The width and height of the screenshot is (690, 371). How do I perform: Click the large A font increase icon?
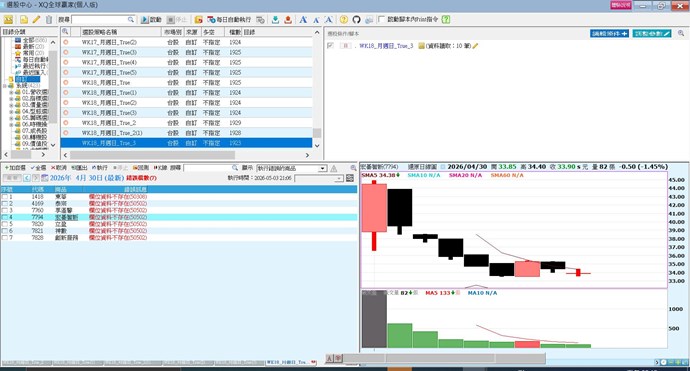coord(303,20)
